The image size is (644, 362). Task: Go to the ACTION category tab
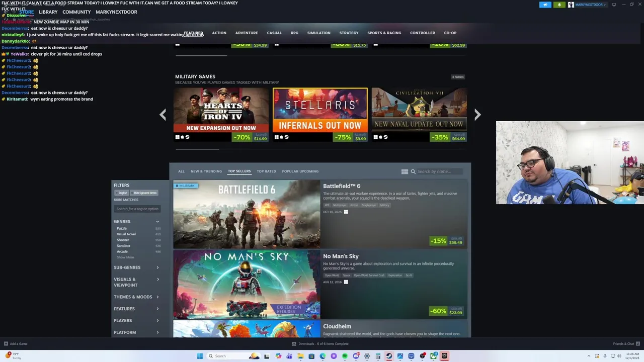click(x=219, y=33)
